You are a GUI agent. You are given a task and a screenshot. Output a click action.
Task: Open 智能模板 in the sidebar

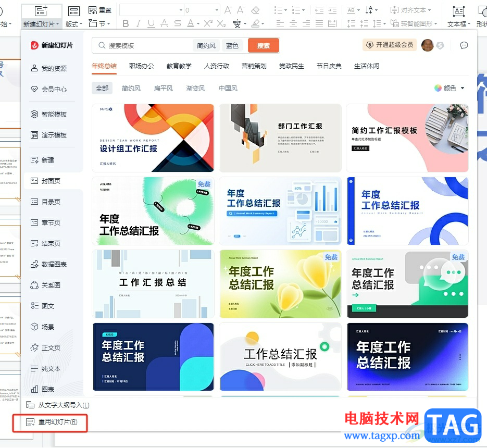pos(49,114)
